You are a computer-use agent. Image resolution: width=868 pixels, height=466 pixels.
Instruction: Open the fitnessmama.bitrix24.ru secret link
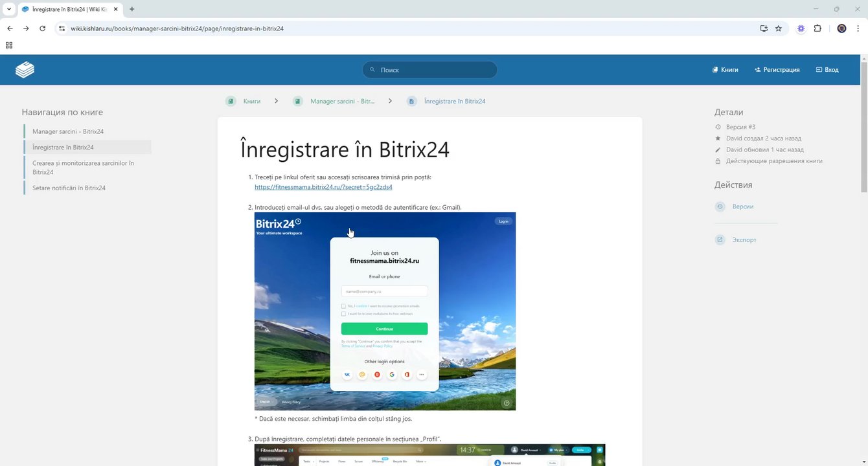coord(323,187)
